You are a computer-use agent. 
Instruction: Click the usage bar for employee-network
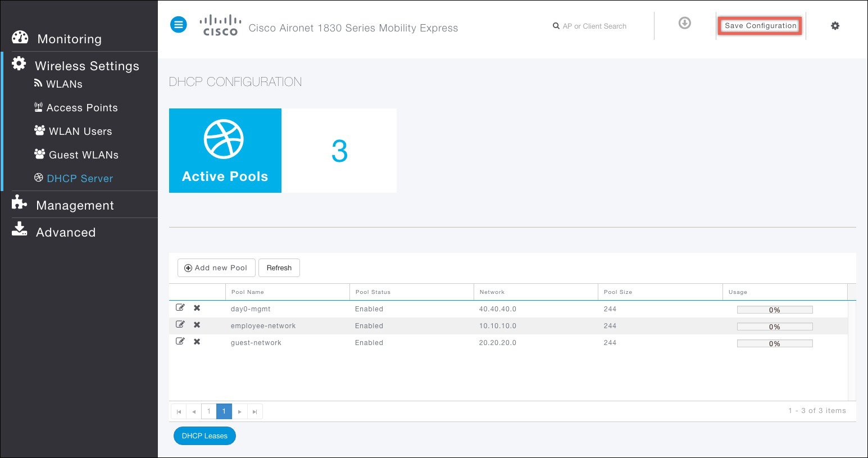point(774,326)
